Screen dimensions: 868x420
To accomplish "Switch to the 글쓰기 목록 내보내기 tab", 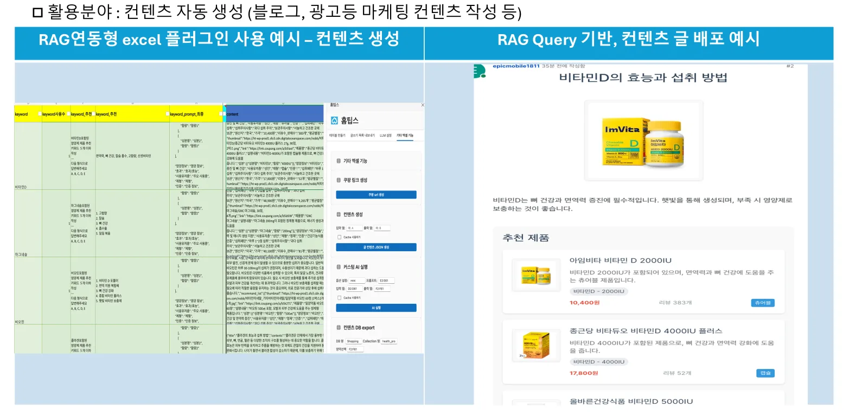I will pyautogui.click(x=362, y=136).
